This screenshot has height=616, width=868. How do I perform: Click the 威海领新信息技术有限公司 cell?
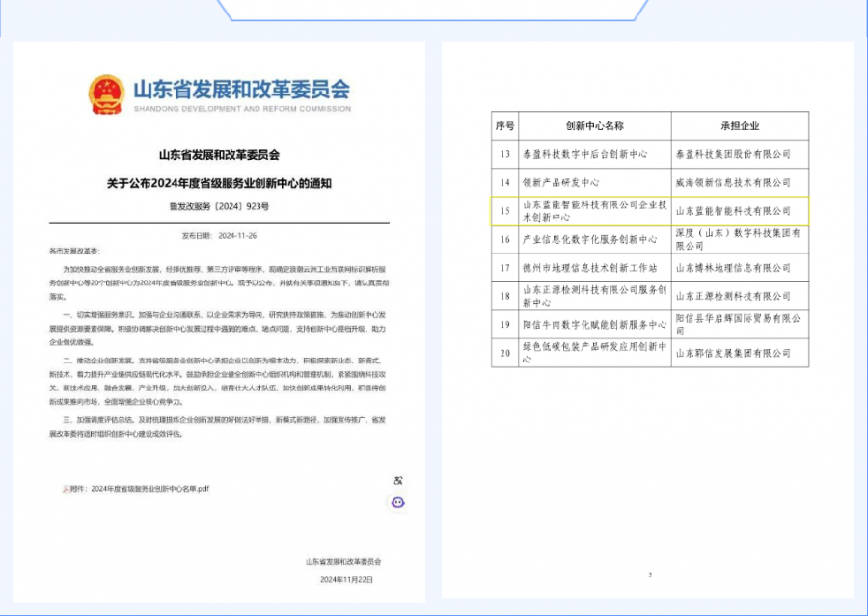[733, 182]
